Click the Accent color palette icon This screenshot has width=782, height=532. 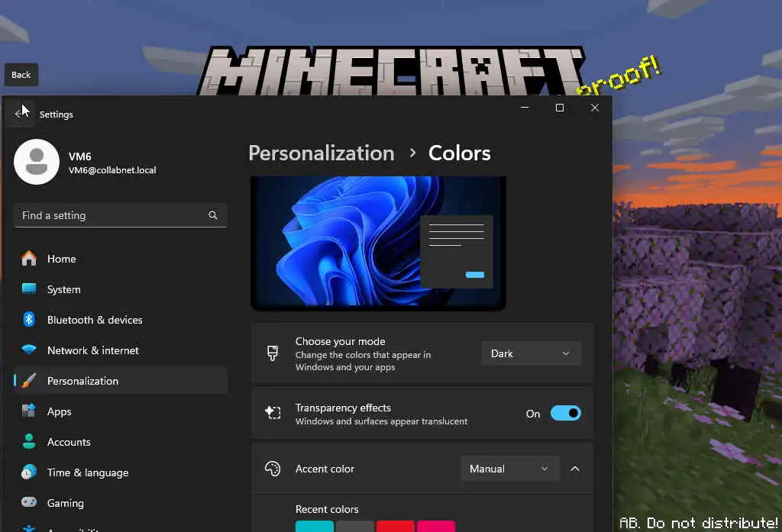coord(273,469)
